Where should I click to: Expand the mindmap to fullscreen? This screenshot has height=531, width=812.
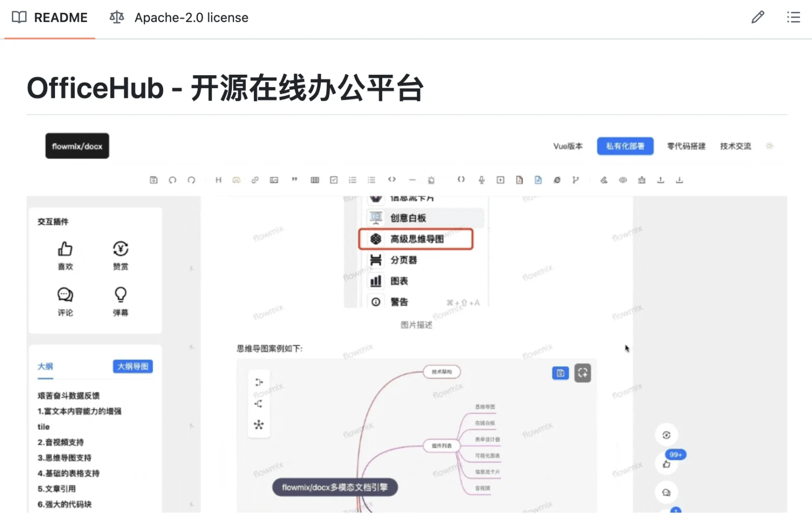point(582,373)
